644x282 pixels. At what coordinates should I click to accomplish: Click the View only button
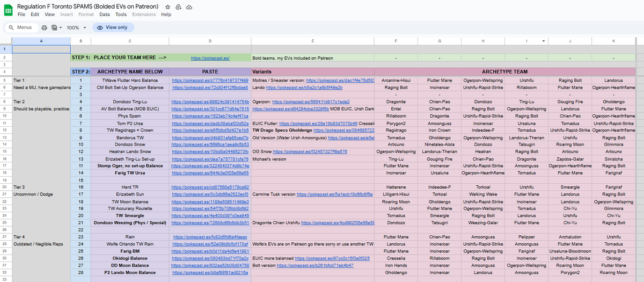tap(113, 27)
